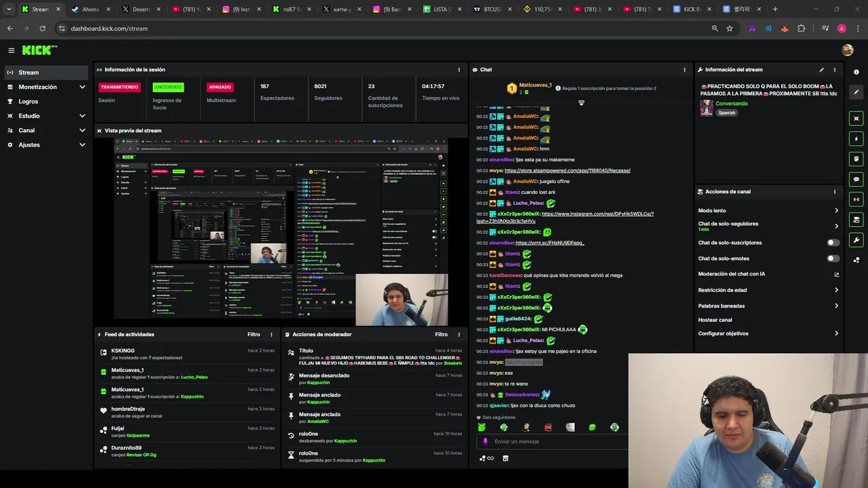This screenshot has width=868, height=488.
Task: Select Logros in the left sidebar
Action: coord(46,102)
